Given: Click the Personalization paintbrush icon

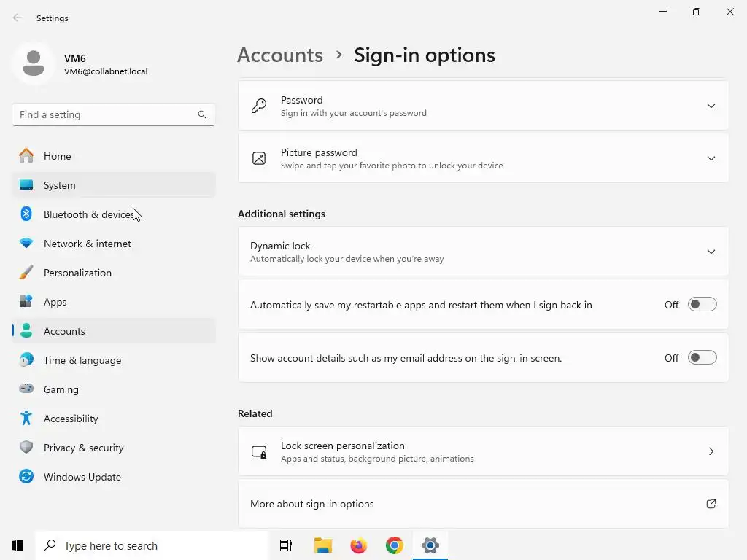Looking at the screenshot, I should click(x=26, y=273).
